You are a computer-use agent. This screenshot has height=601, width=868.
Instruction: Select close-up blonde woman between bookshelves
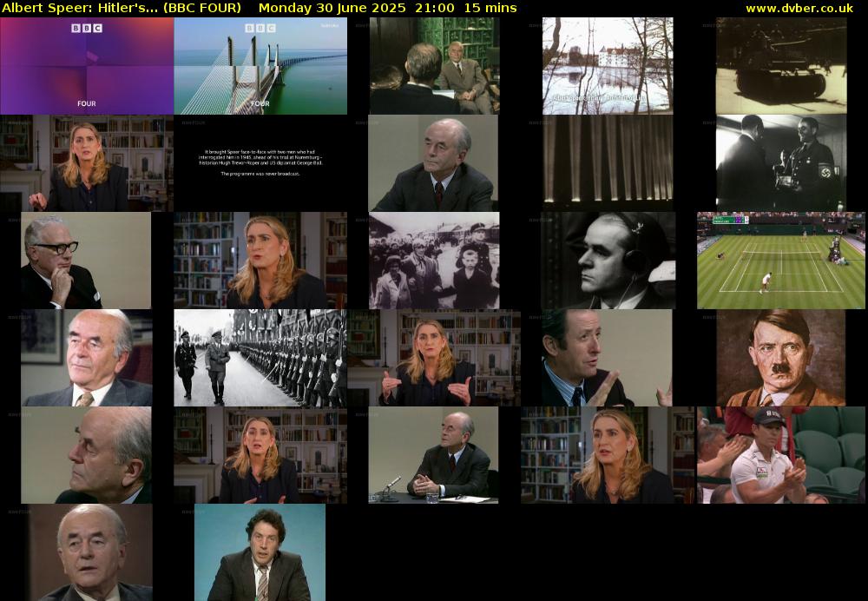[260, 261]
